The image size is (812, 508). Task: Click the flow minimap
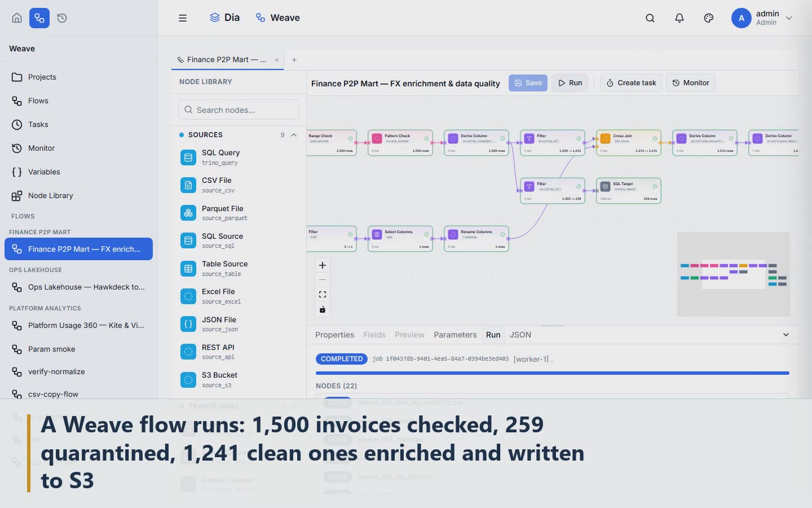pyautogui.click(x=733, y=274)
